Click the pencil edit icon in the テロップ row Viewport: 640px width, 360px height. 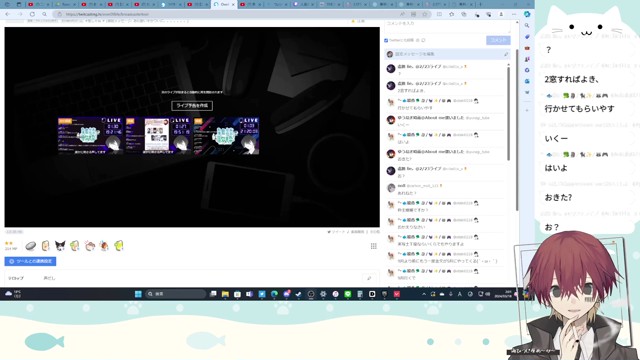point(369,278)
